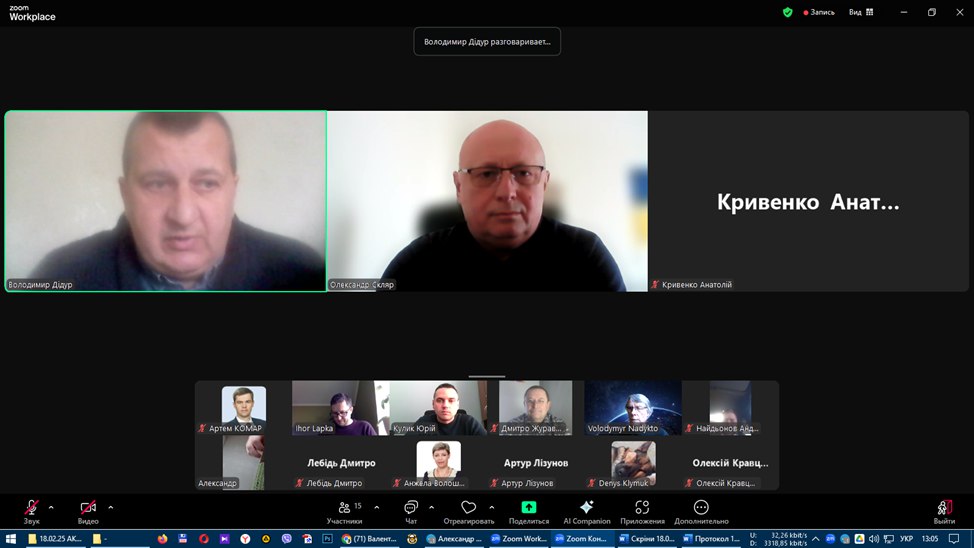Unmute microphone with the Звук icon
Viewport: 974px width, 548px height.
click(x=31, y=508)
